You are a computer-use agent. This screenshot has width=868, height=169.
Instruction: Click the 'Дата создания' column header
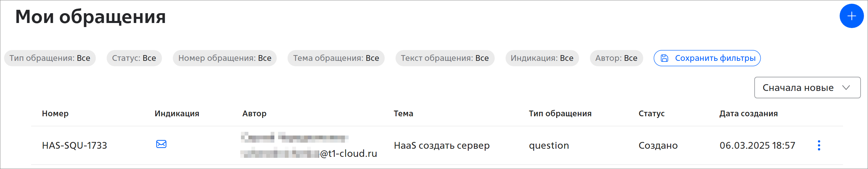click(748, 114)
